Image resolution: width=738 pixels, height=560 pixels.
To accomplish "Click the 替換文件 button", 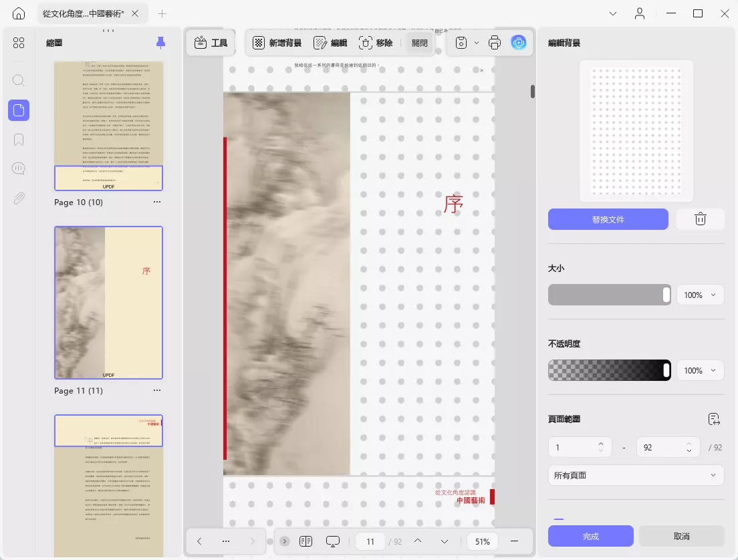I will pos(608,219).
